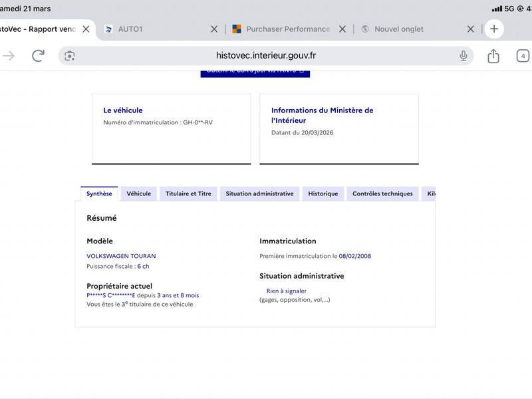This screenshot has width=532, height=399.
Task: Add a new tab with plus button
Action: point(493,29)
